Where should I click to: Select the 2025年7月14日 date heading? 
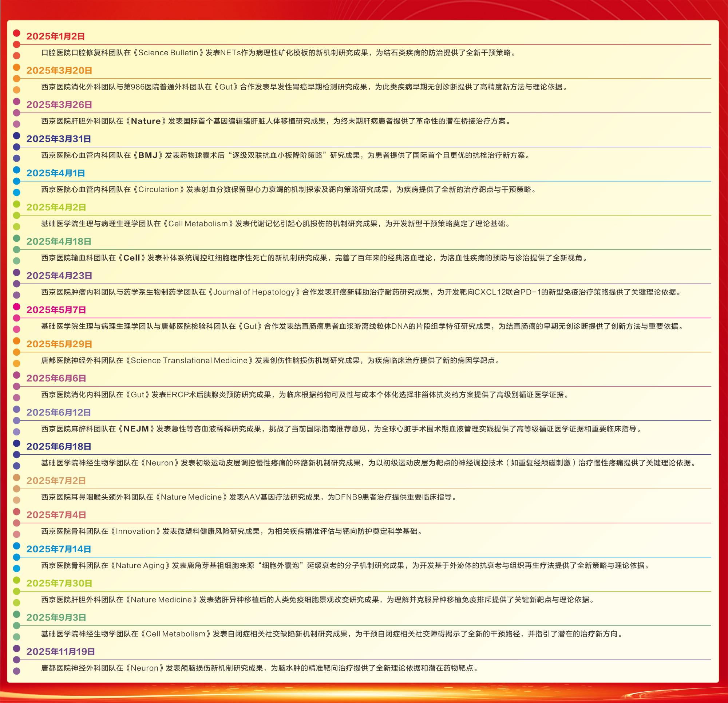coord(58,549)
